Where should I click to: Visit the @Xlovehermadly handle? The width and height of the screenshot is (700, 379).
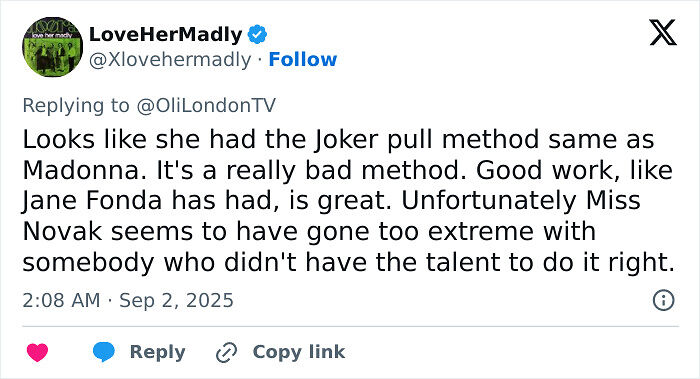pyautogui.click(x=170, y=59)
